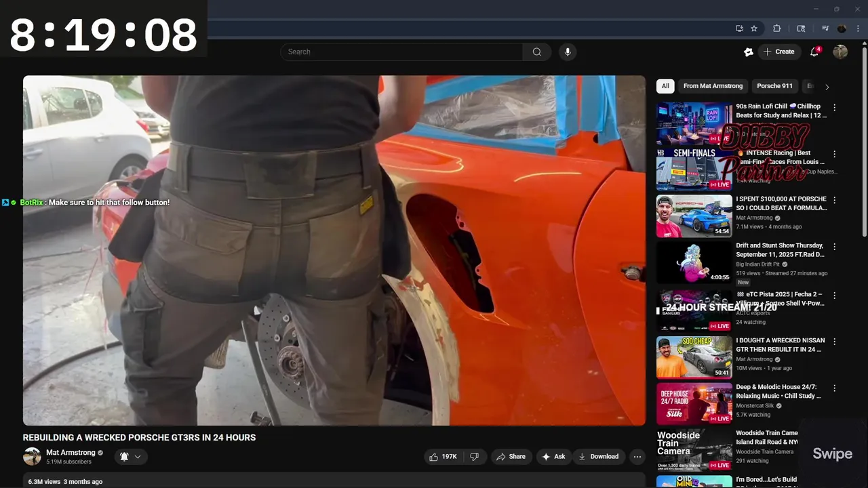868x488 pixels.
Task: Click the Download button
Action: (598, 457)
